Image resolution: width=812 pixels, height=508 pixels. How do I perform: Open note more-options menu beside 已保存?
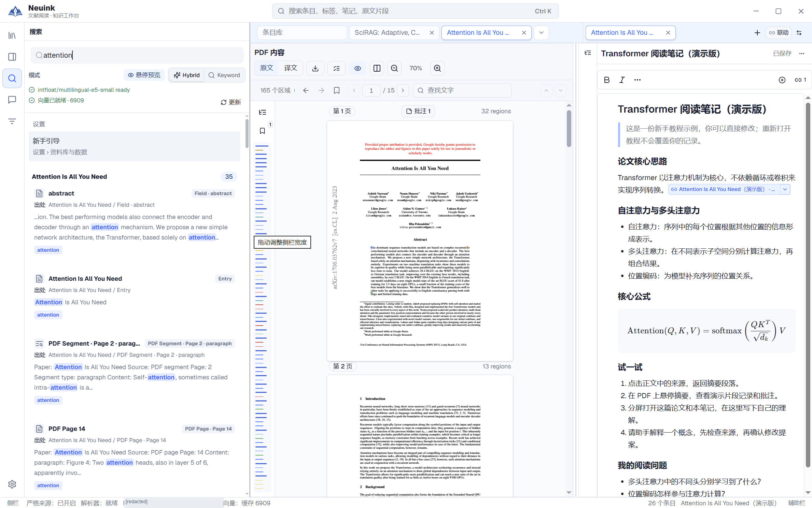pos(801,54)
